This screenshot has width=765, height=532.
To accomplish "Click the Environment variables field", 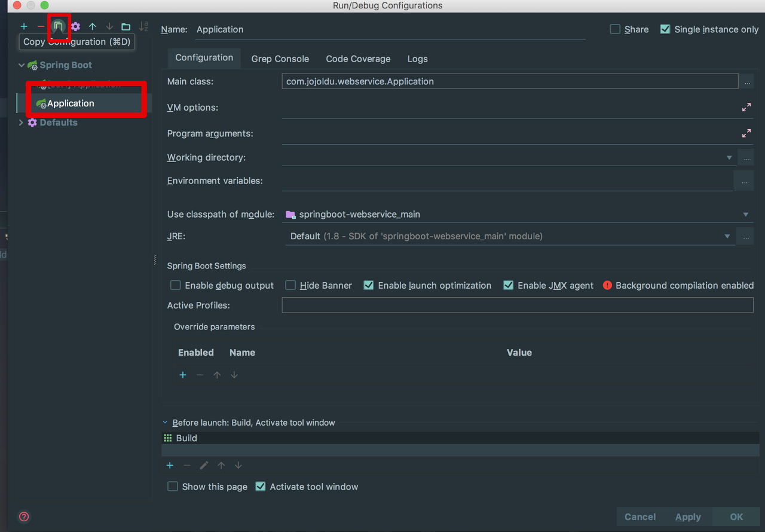I will [x=507, y=181].
